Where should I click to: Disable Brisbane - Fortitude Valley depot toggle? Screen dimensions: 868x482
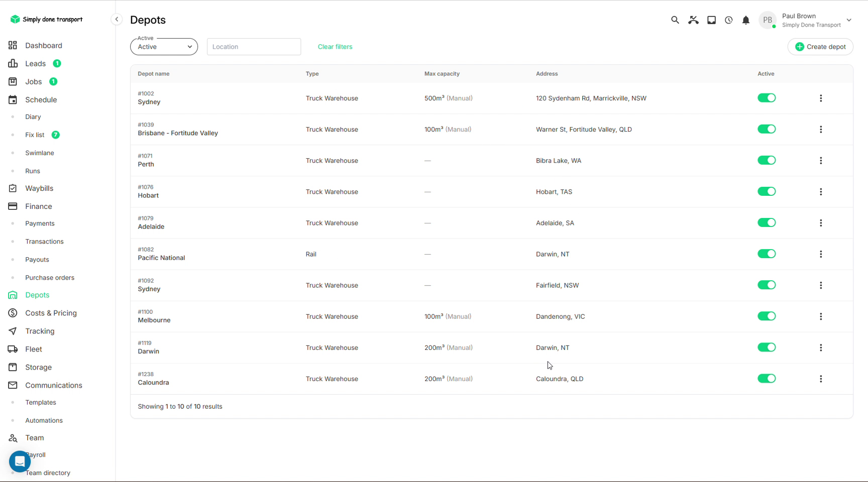pyautogui.click(x=767, y=129)
